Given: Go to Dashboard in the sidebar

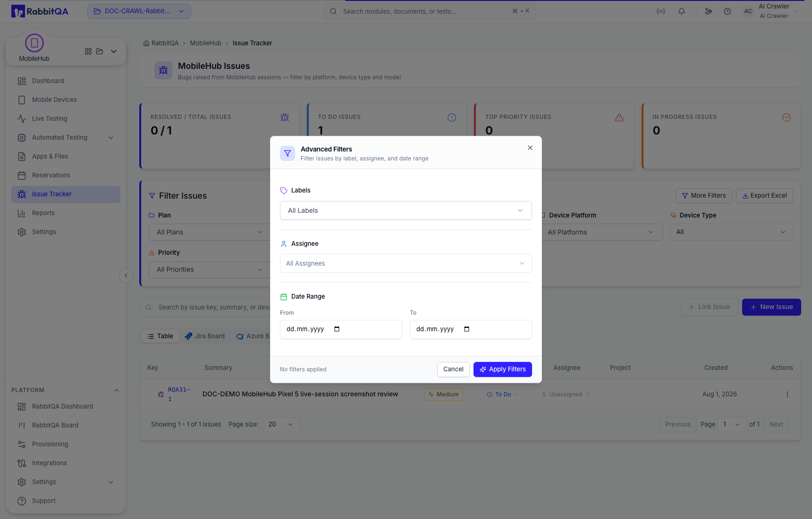Looking at the screenshot, I should click(x=66, y=81).
